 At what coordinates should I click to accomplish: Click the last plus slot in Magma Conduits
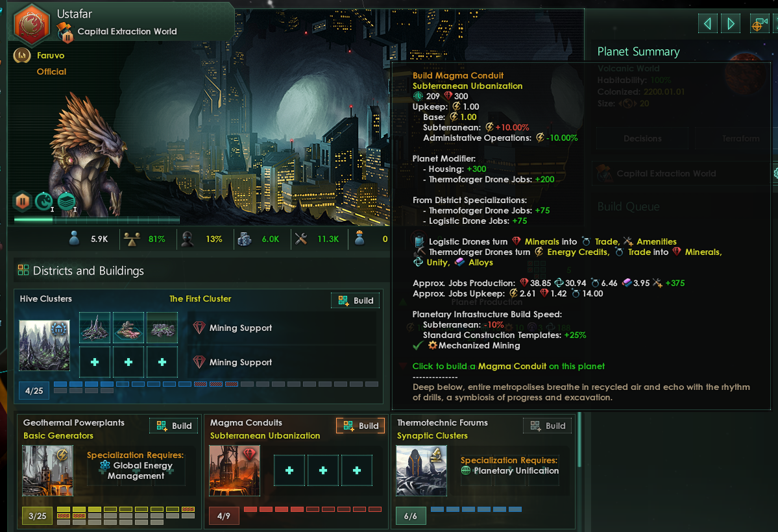point(357,470)
